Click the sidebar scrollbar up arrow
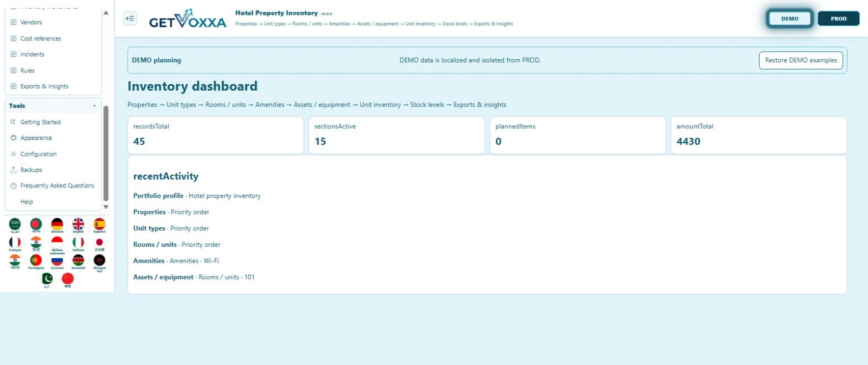This screenshot has height=365, width=868. point(106,13)
